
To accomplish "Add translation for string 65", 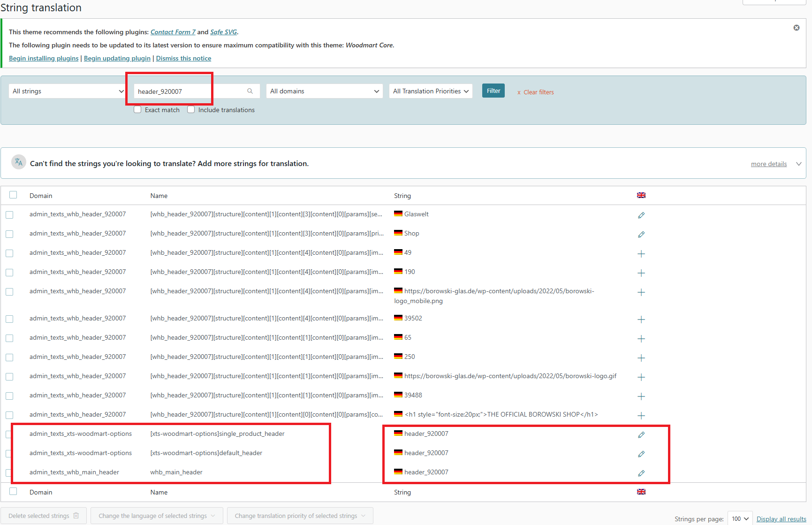I will point(641,339).
